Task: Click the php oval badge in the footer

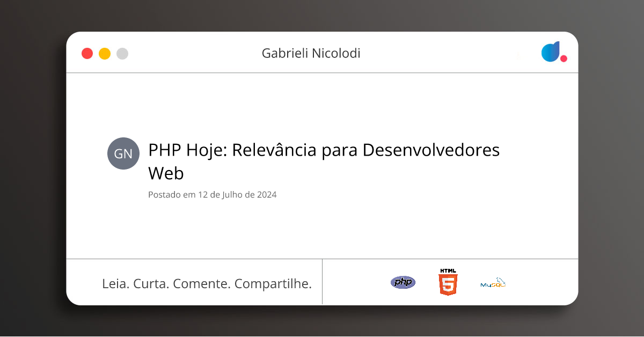Action: (x=402, y=282)
